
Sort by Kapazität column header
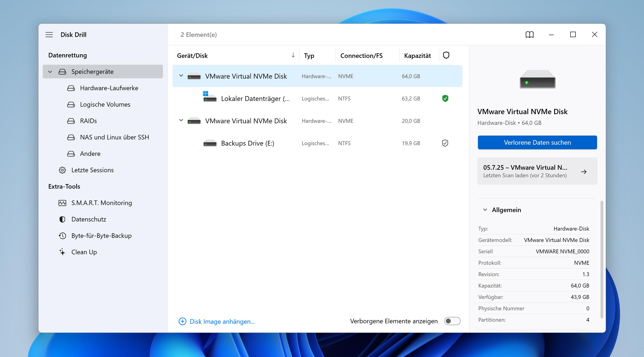(x=417, y=56)
